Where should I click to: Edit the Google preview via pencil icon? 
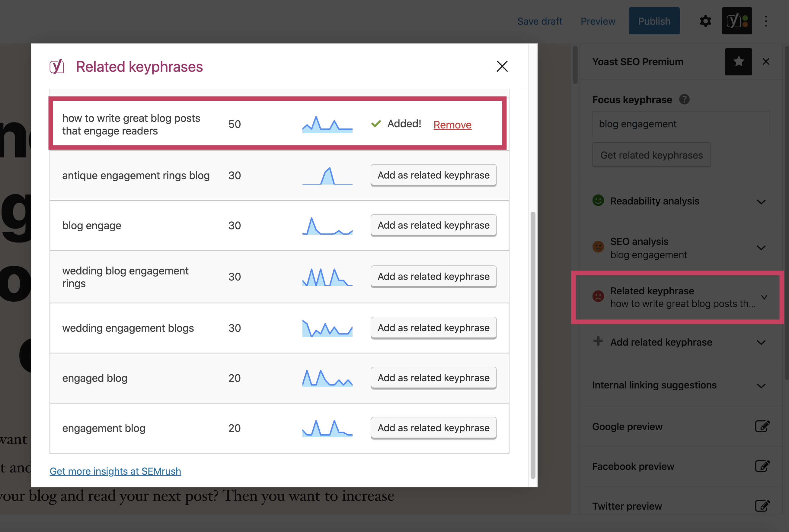(x=762, y=426)
